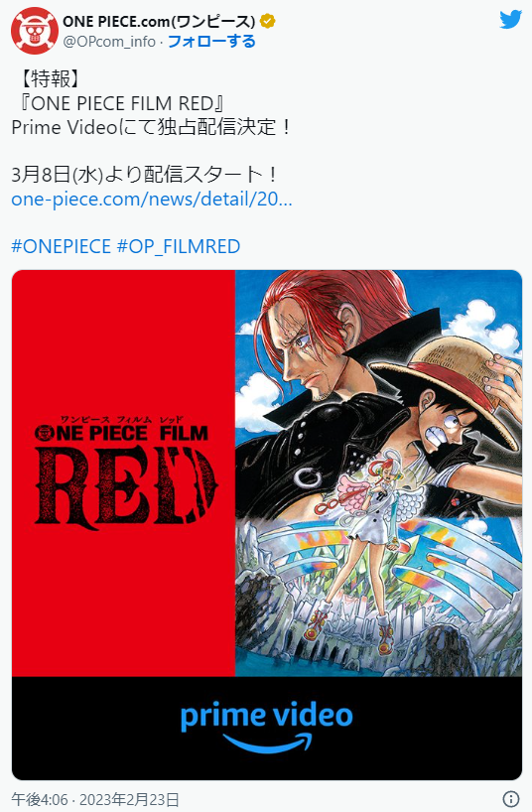Open the ONE PIECE.com skull avatar
This screenshot has width=532, height=812.
pyautogui.click(x=34, y=31)
